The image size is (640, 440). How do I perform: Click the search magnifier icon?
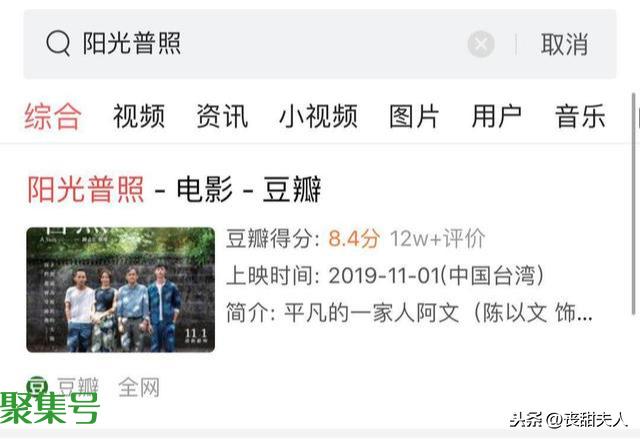click(x=58, y=44)
